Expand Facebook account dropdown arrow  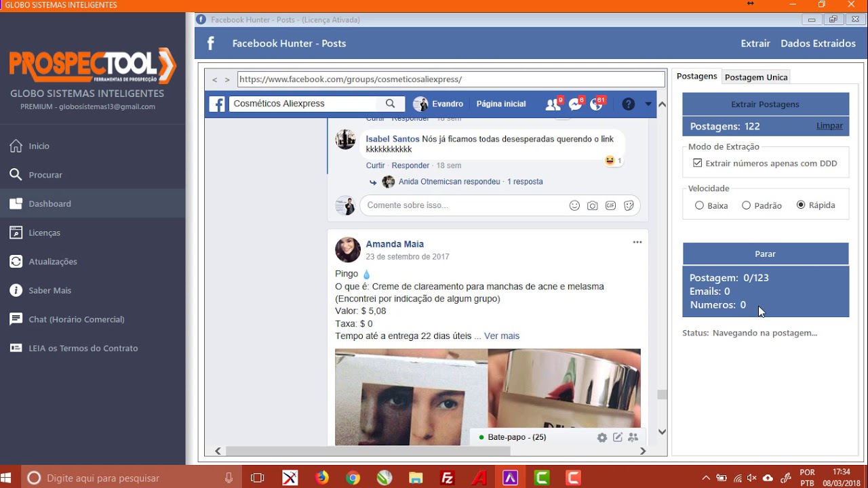648,104
